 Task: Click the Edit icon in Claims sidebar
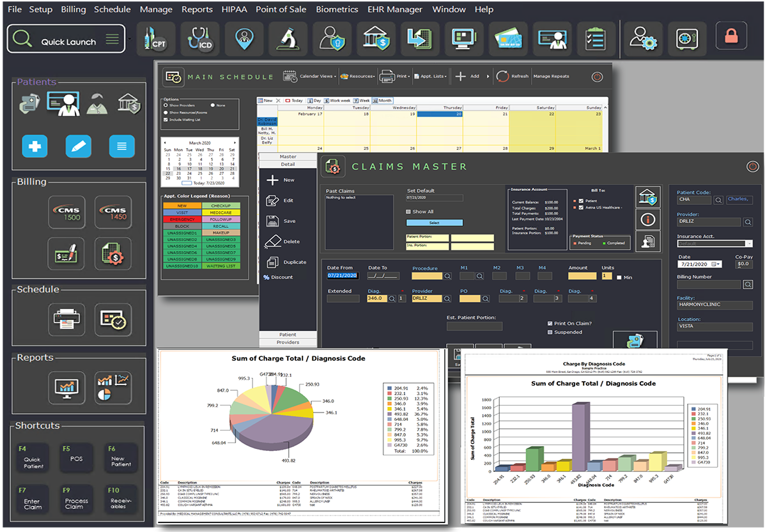(x=272, y=201)
